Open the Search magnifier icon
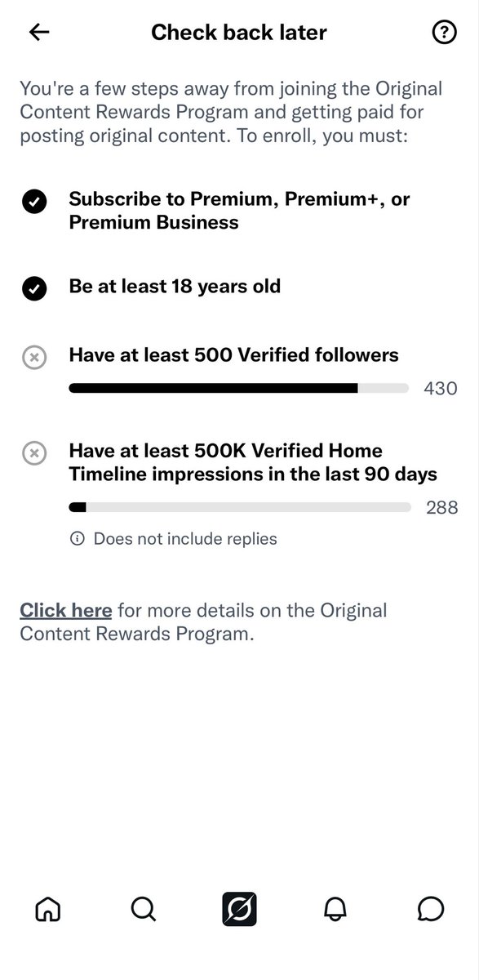 144,908
